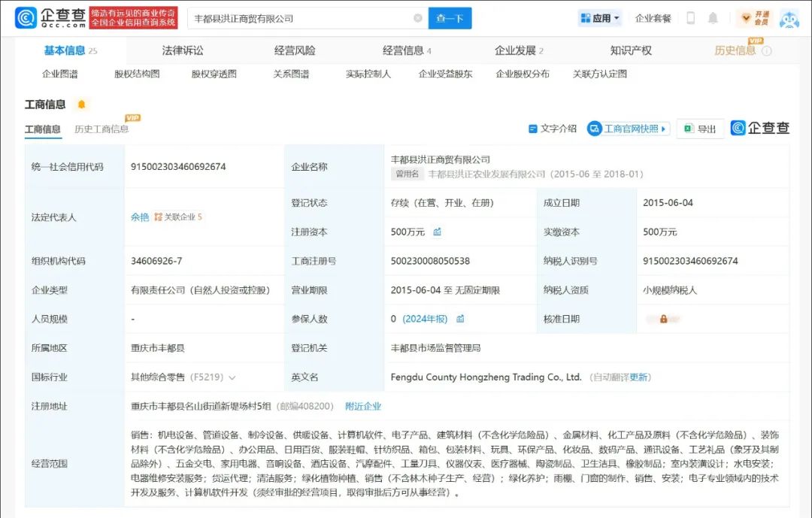Click the 导出 export button
812x518 pixels.
(x=700, y=129)
